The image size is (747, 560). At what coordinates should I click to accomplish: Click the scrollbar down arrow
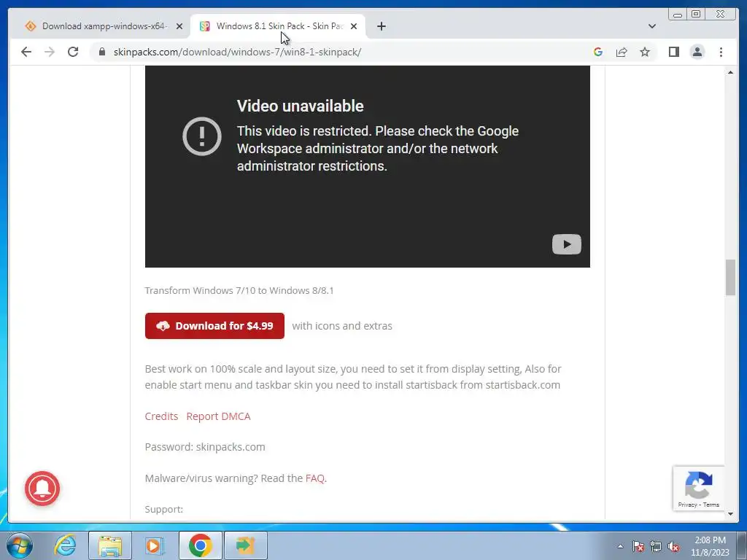[730, 514]
